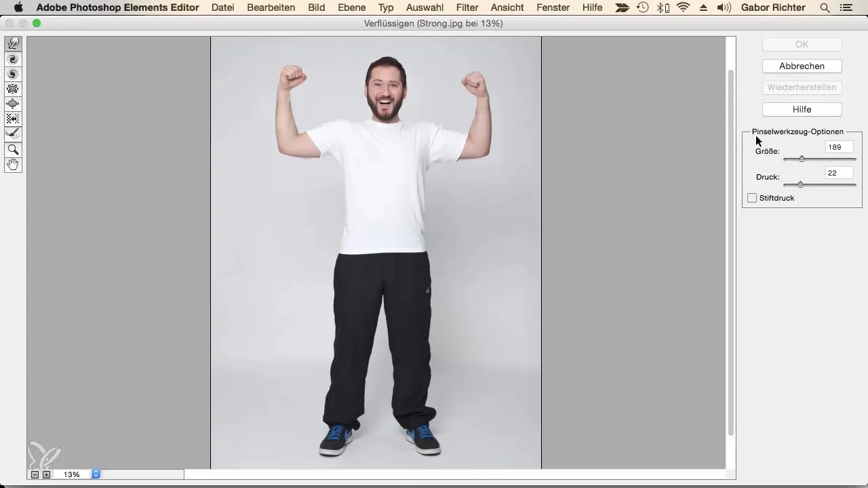Open the Typ menu

pos(386,7)
